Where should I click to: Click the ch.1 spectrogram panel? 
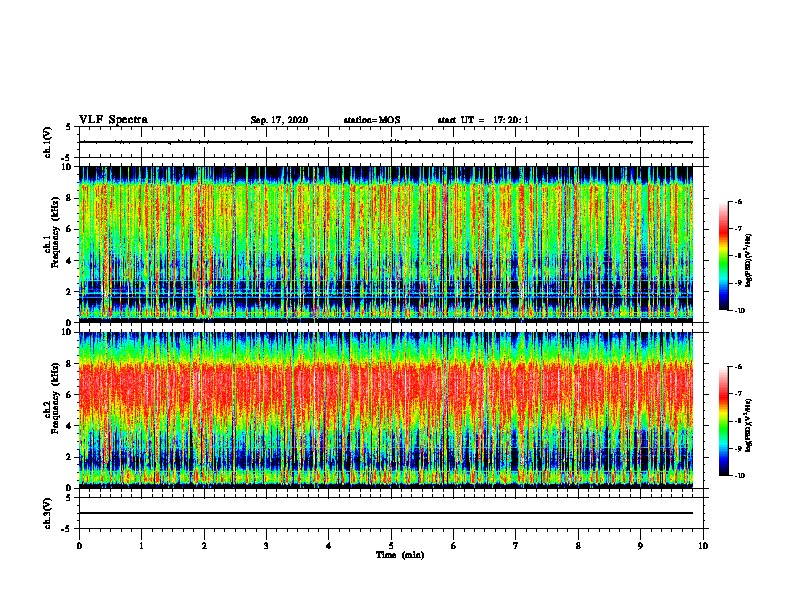click(386, 244)
